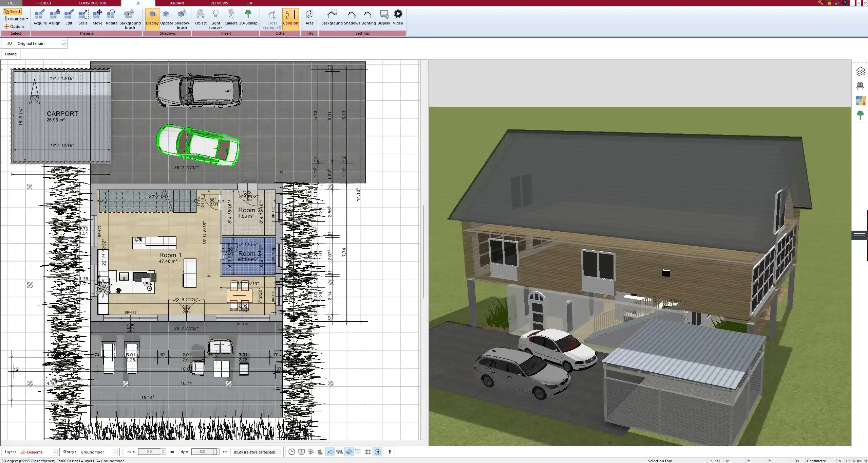Choose the Scale material tool
Screen dimensions: 868x463
click(x=83, y=17)
